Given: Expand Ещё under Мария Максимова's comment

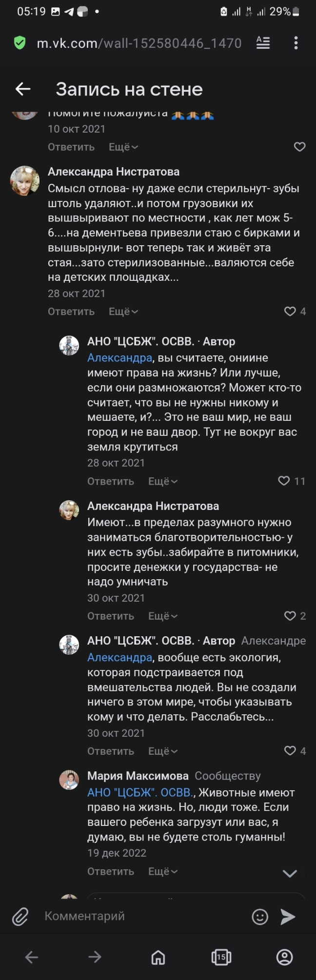Looking at the screenshot, I should (162, 871).
